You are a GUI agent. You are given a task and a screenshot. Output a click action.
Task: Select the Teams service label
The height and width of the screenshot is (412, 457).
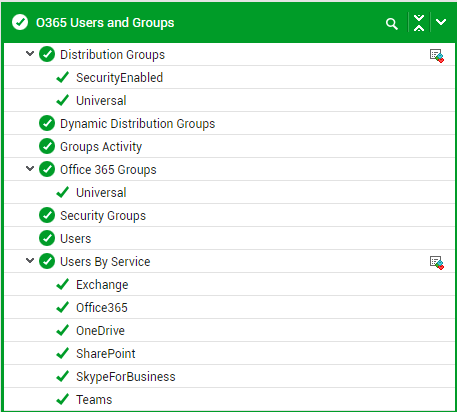[94, 400]
